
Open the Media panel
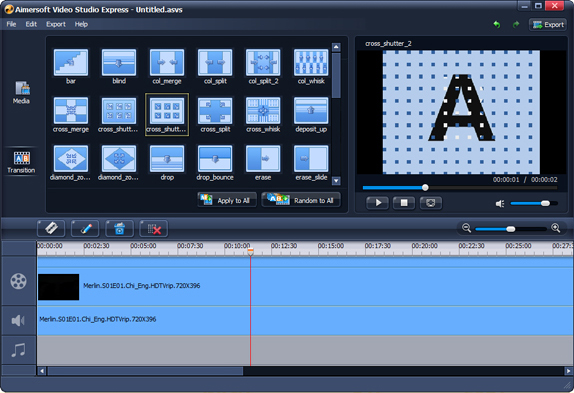click(x=22, y=93)
